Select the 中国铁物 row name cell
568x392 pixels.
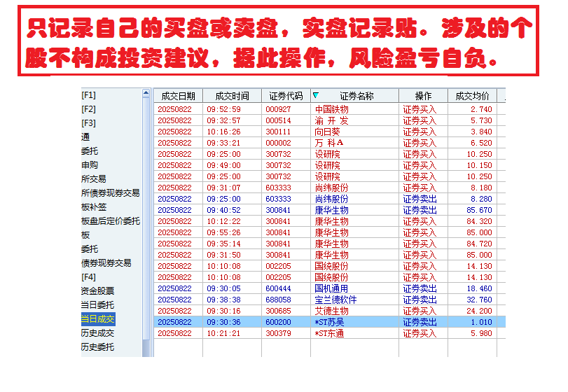[x=331, y=109]
